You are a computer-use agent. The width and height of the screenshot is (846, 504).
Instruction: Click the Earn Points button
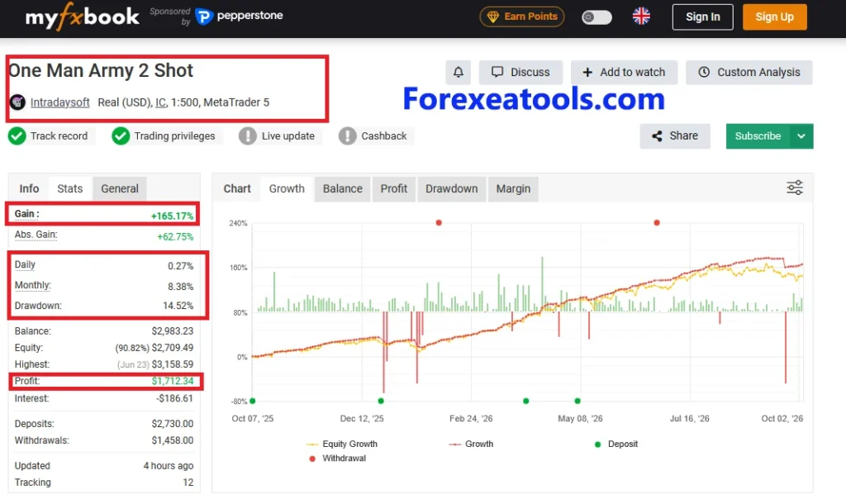[x=522, y=17]
